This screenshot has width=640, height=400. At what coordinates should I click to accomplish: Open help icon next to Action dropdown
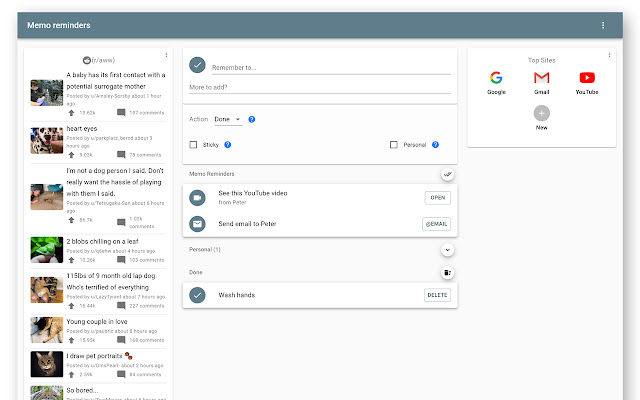tap(252, 119)
